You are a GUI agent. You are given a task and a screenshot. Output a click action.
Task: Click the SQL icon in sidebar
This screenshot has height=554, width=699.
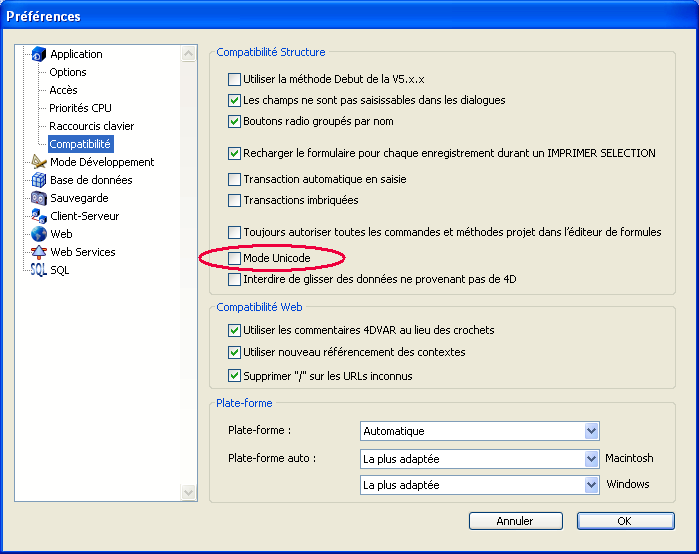pos(39,270)
